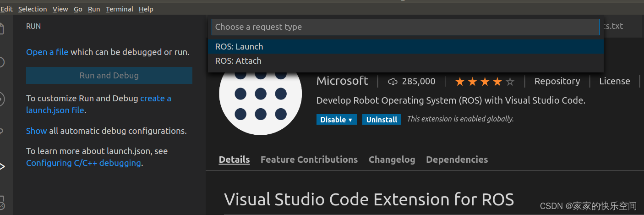The image size is (644, 215).
Task: Click 'This extension is enabled globally' text
Action: tap(460, 119)
